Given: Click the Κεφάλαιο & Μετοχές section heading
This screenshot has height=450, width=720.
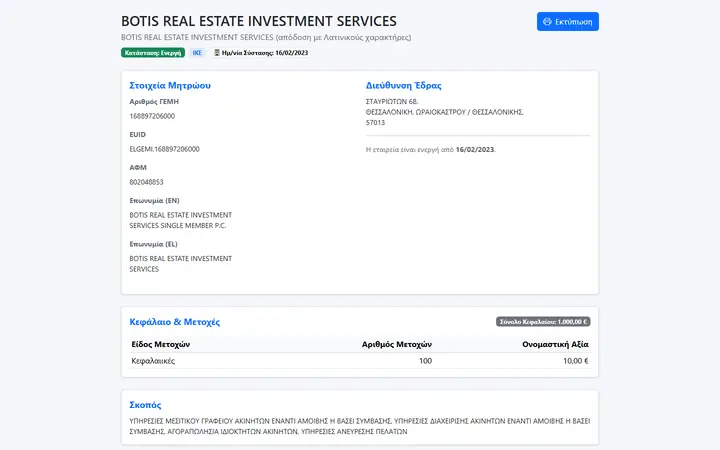Looking at the screenshot, I should [174, 322].
